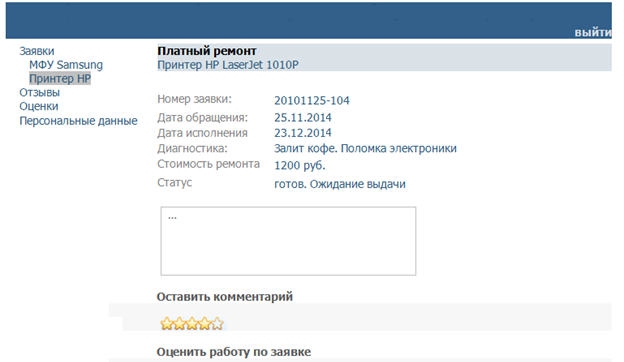This screenshot has width=624, height=362.
Task: Select МФУ Samsung request in sidebar
Action: [x=66, y=65]
